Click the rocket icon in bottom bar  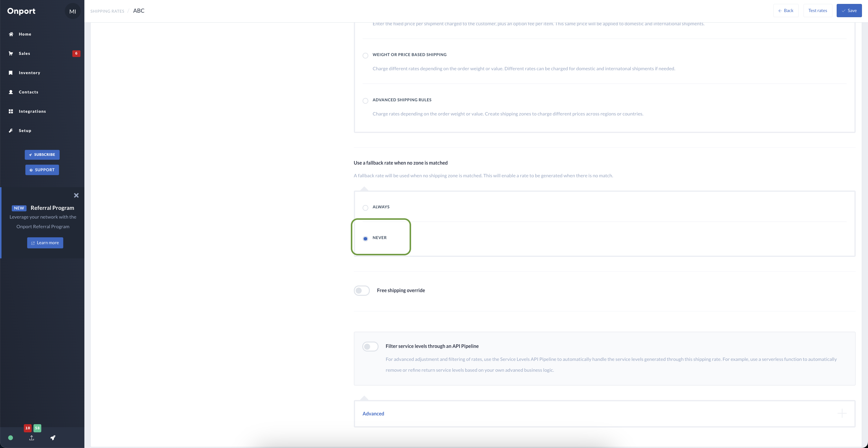click(53, 438)
